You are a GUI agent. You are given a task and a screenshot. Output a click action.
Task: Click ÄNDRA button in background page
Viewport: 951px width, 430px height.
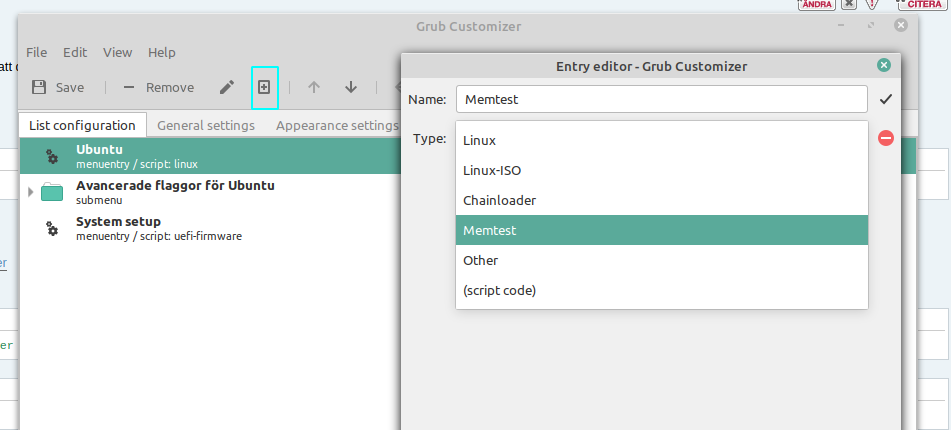point(816,4)
